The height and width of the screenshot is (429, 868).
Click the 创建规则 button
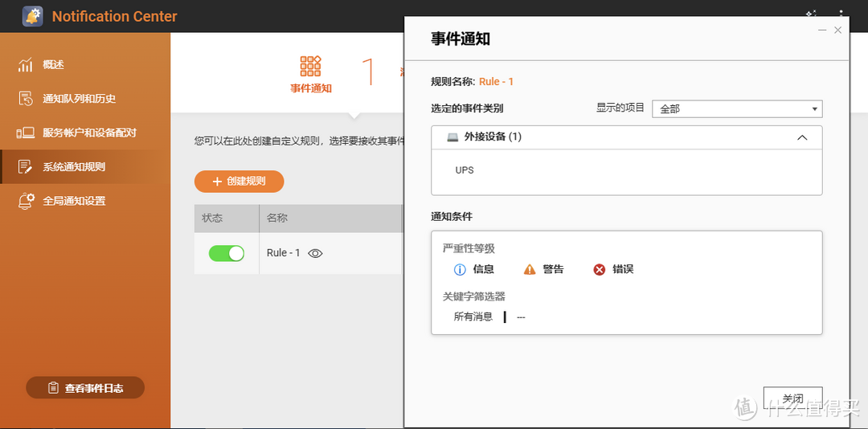[x=239, y=182]
